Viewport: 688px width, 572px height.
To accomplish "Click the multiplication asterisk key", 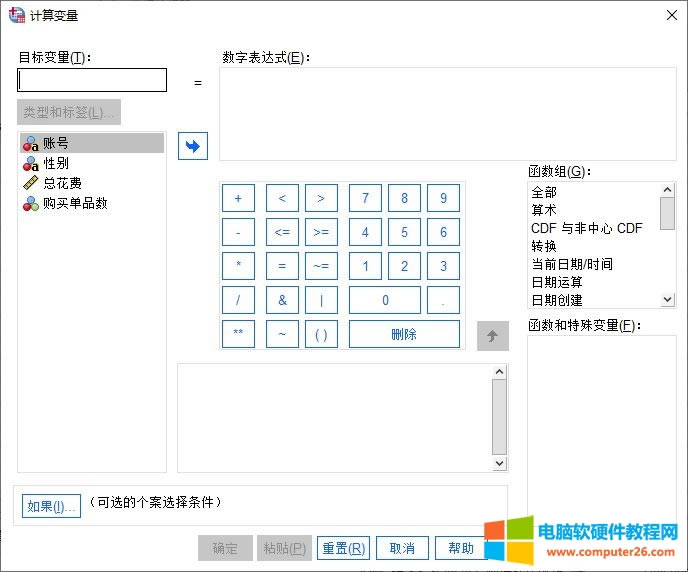I will [x=238, y=266].
